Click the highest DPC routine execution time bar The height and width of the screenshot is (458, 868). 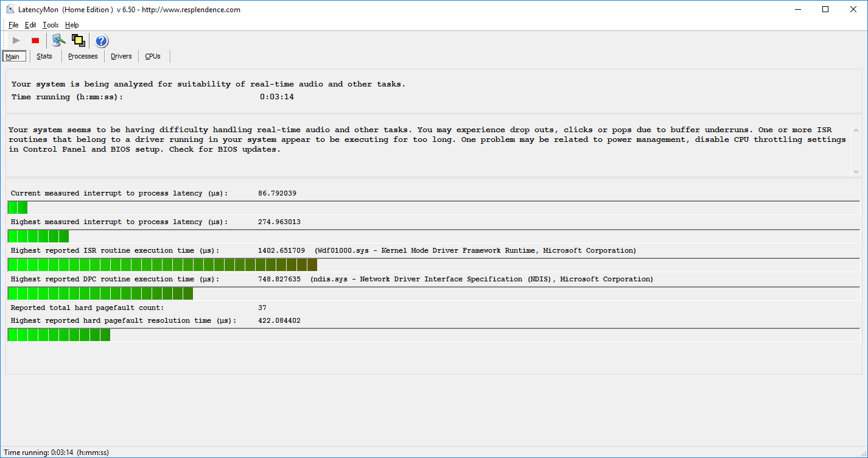tap(100, 294)
